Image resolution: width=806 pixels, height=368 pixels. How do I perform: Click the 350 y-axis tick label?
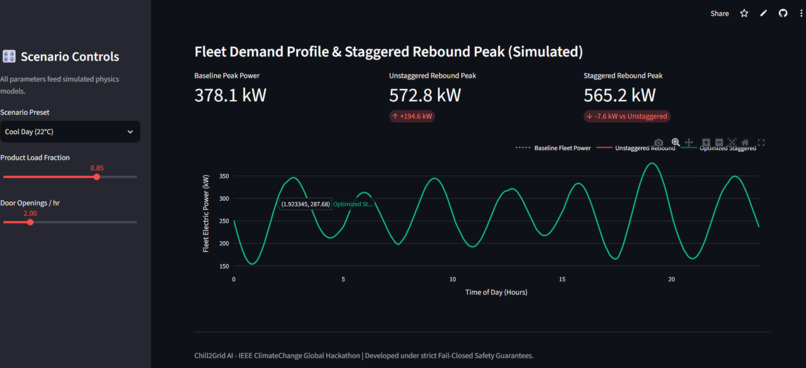[x=224, y=176]
